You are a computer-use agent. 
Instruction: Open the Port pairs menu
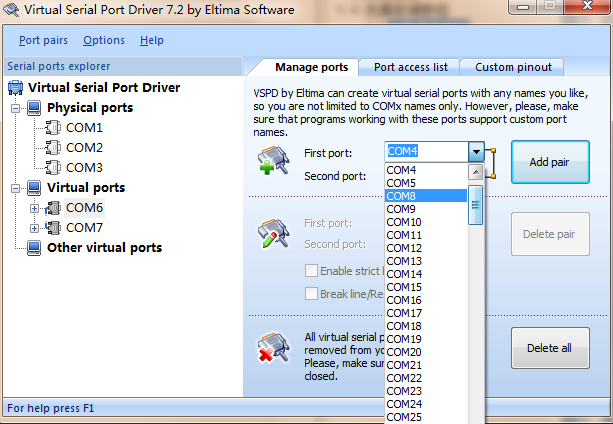44,40
